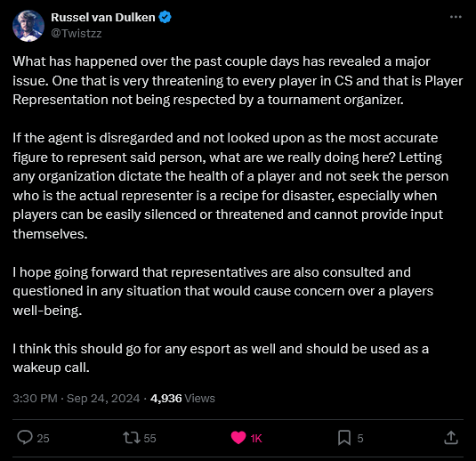476x461 pixels.
Task: Open the reply speech-bubble icon
Action: click(x=25, y=438)
